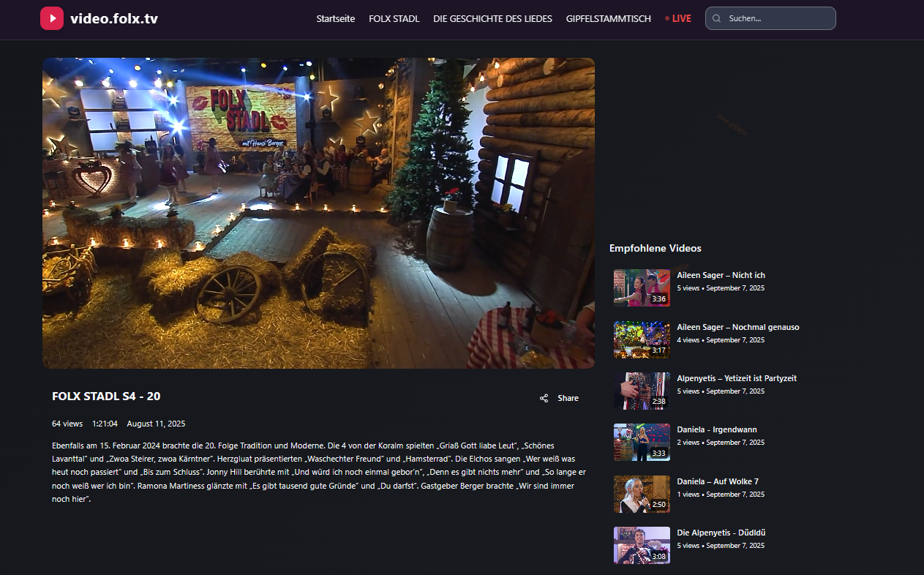Open thumbnail of Aileen Sager – Nochmal genauso
This screenshot has height=575, width=924.
642,339
